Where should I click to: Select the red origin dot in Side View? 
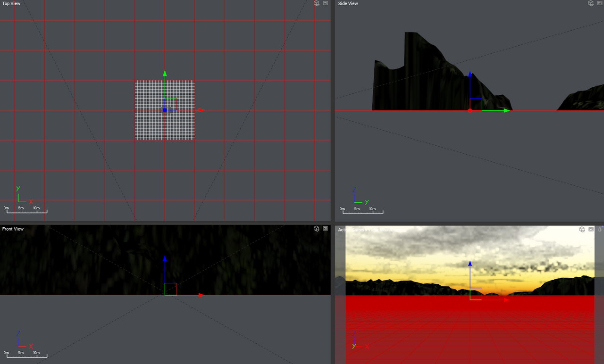(x=470, y=110)
